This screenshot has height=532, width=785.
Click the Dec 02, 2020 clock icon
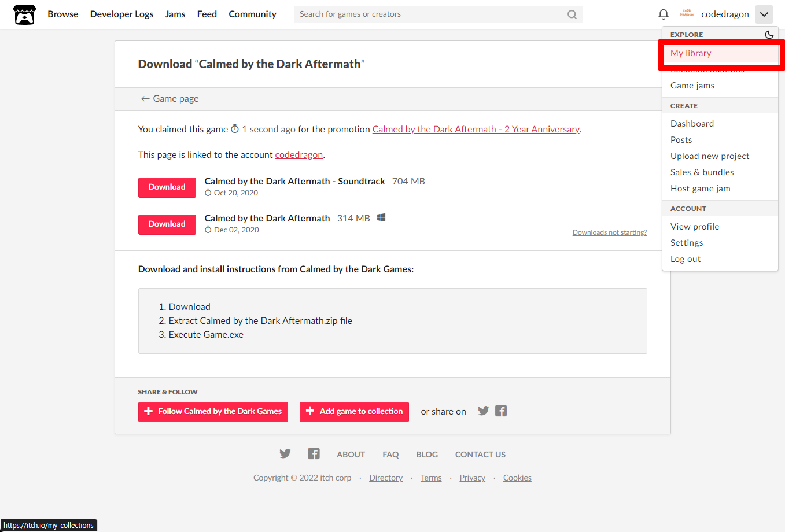[208, 230]
